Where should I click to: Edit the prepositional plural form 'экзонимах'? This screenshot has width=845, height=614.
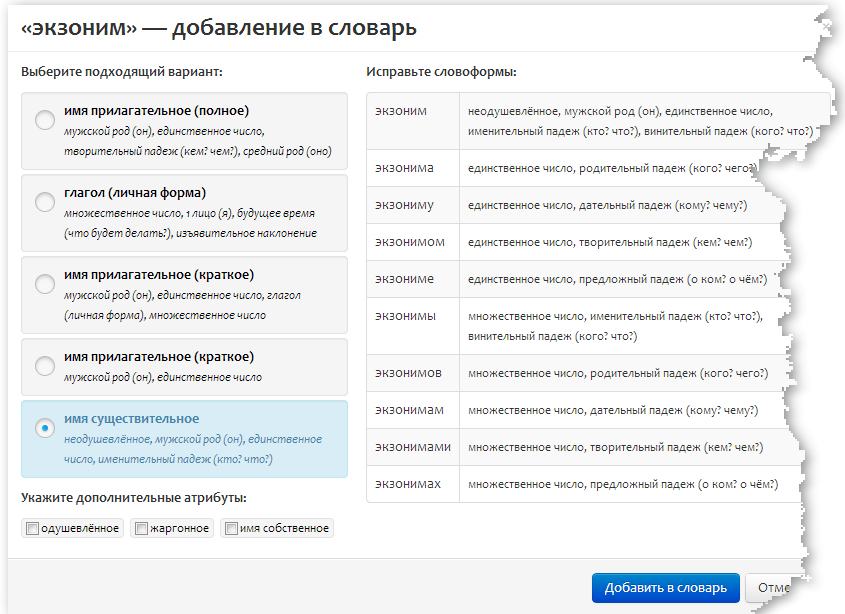(x=409, y=483)
